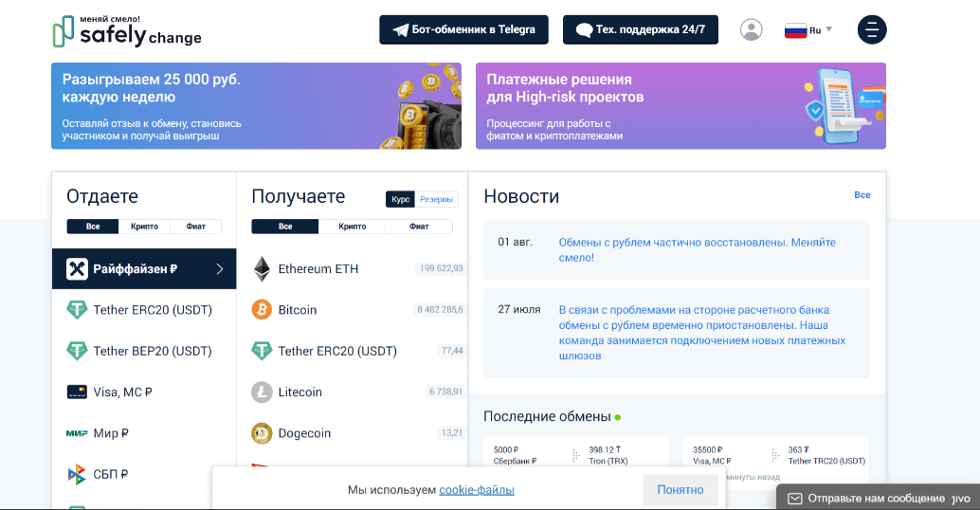Open the Райффайзен row chevron
Image resolution: width=980 pixels, height=510 pixels.
tap(219, 269)
